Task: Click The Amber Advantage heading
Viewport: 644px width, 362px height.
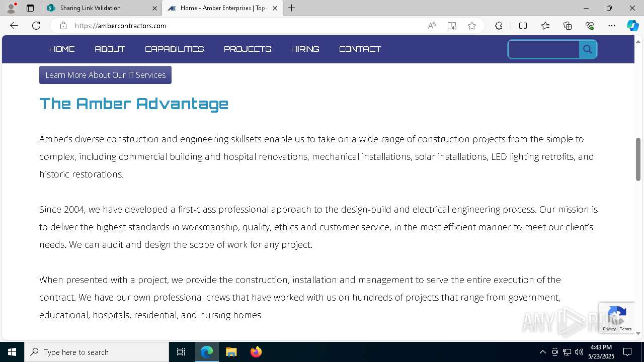Action: [134, 104]
